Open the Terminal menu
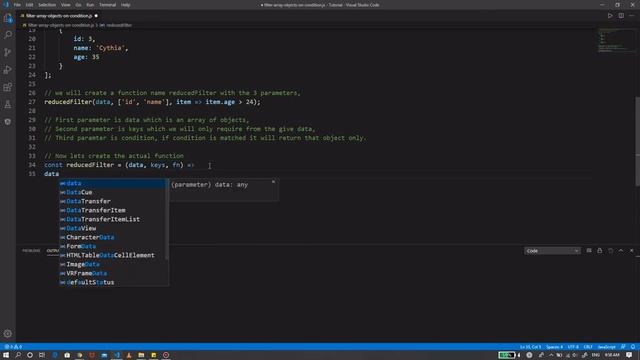The image size is (640, 360). (107, 5)
